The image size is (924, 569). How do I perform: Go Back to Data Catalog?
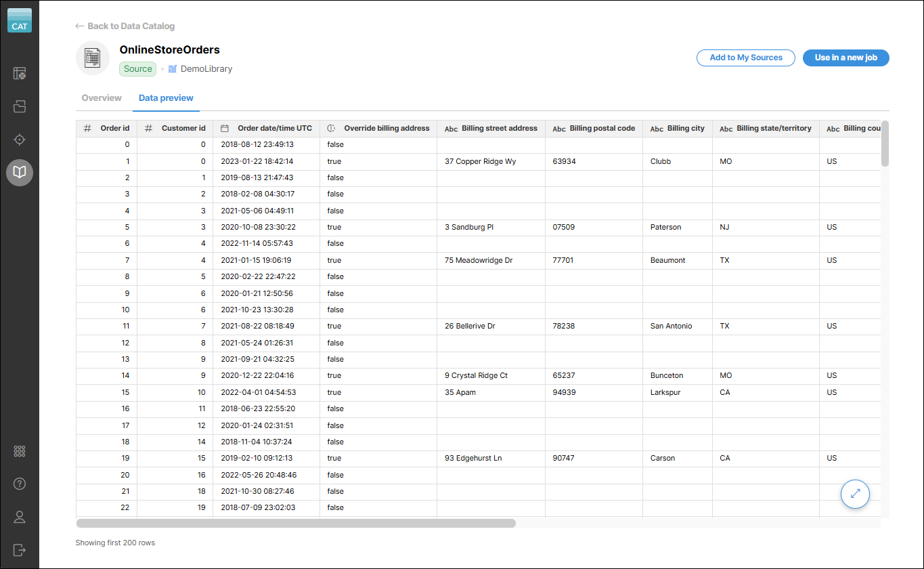click(125, 26)
